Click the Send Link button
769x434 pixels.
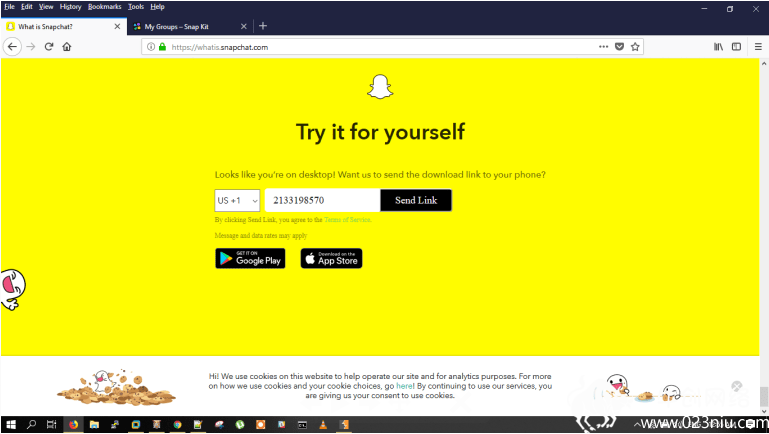[416, 201]
